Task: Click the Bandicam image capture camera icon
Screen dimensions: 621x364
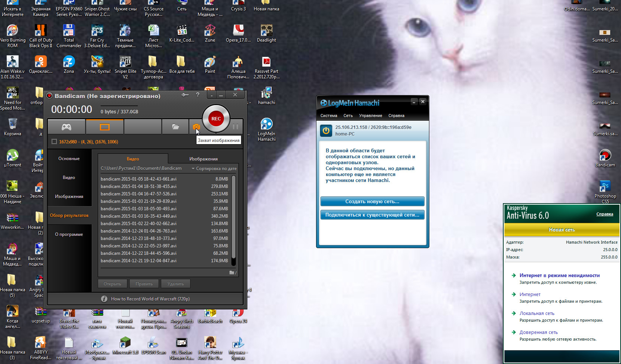Action: point(196,127)
